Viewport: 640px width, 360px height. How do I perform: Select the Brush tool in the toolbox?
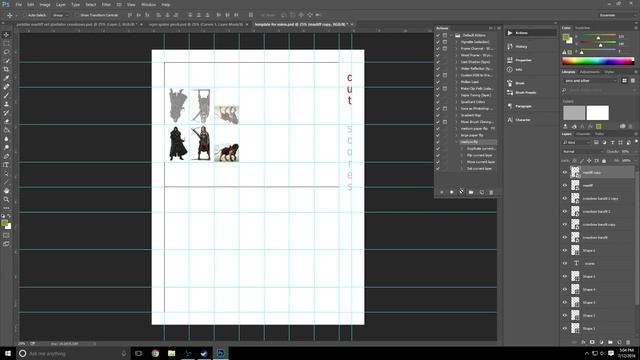point(6,95)
